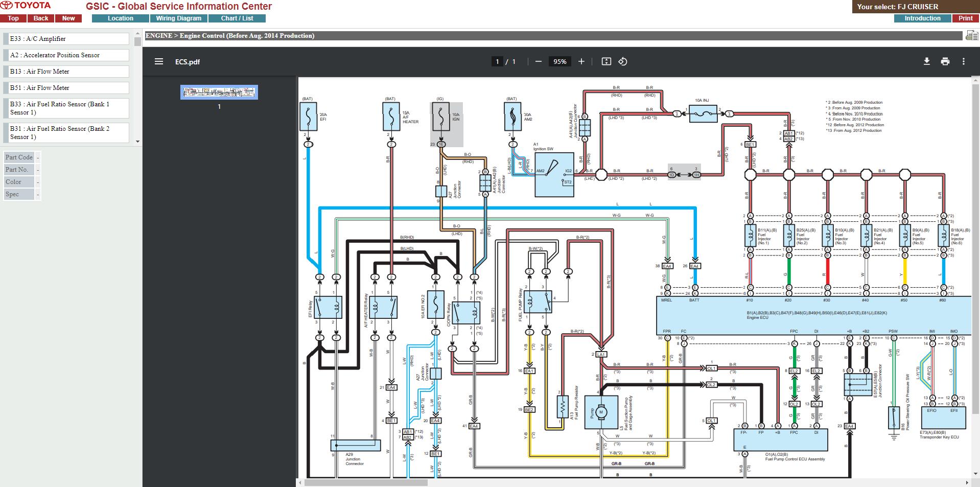Screen dimensions: 980x487
Task: Click the Spec field label
Action: [19, 194]
